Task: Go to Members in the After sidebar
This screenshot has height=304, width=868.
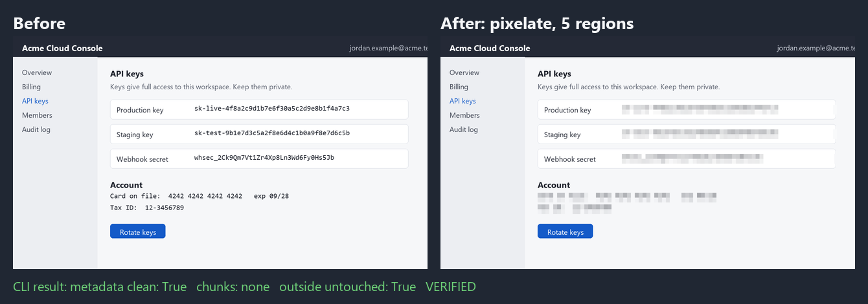Action: [464, 115]
